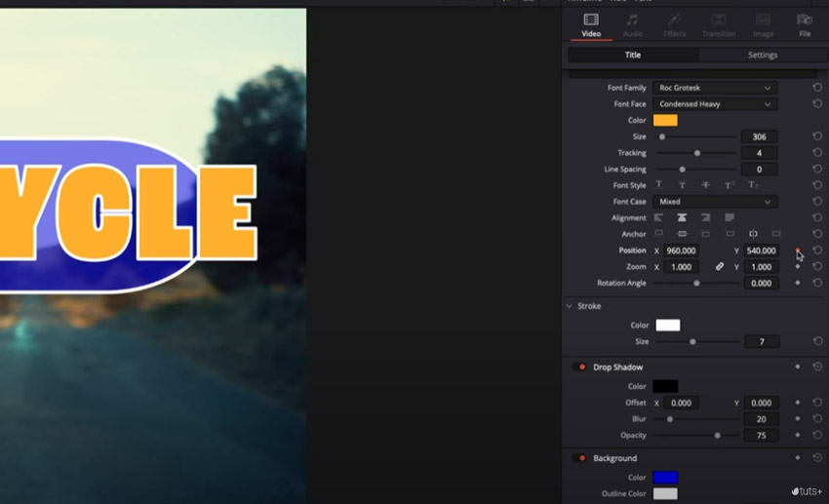Viewport: 829px width, 504px height.
Task: Choose the vertical middle anchor icon
Action: [x=682, y=234]
